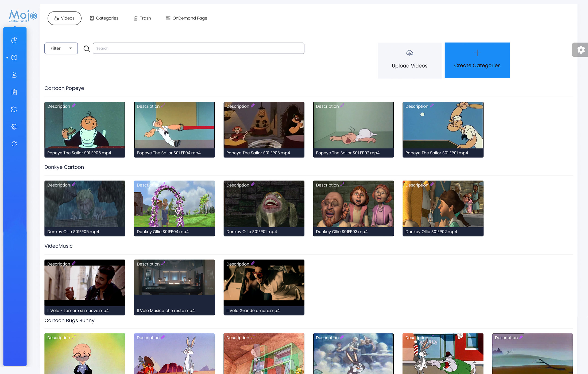The width and height of the screenshot is (588, 374).
Task: Edit description of Popeye The Sailor S01 EP05.mp4
Action: (x=74, y=106)
